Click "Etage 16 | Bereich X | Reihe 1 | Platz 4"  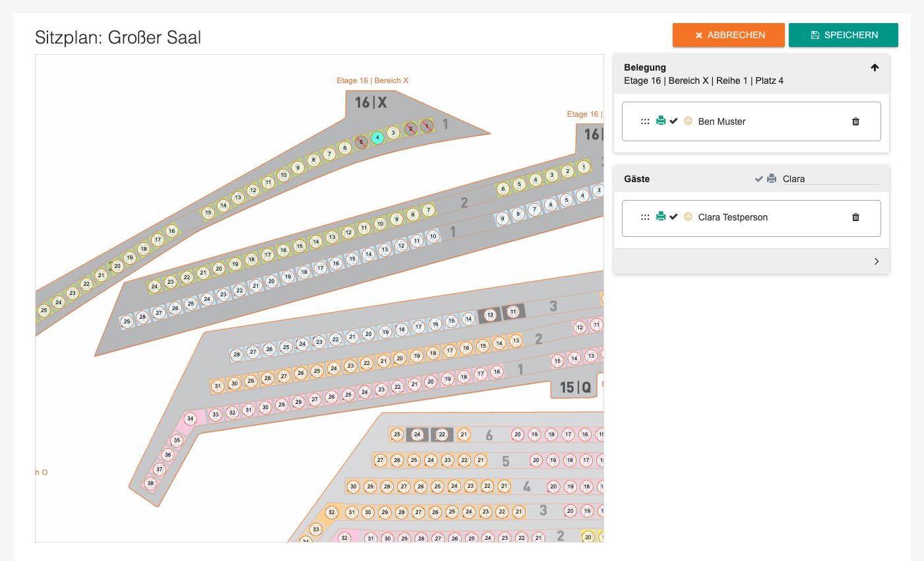pos(704,81)
